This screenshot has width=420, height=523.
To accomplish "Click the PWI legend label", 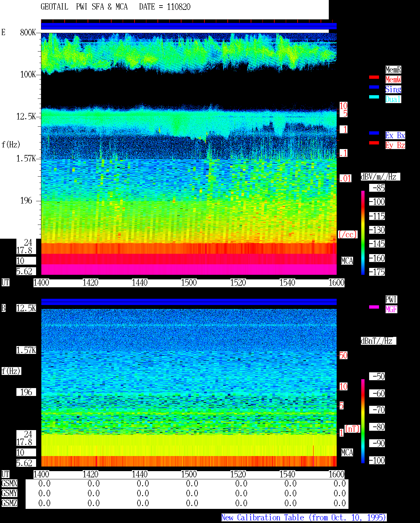I will click(391, 299).
